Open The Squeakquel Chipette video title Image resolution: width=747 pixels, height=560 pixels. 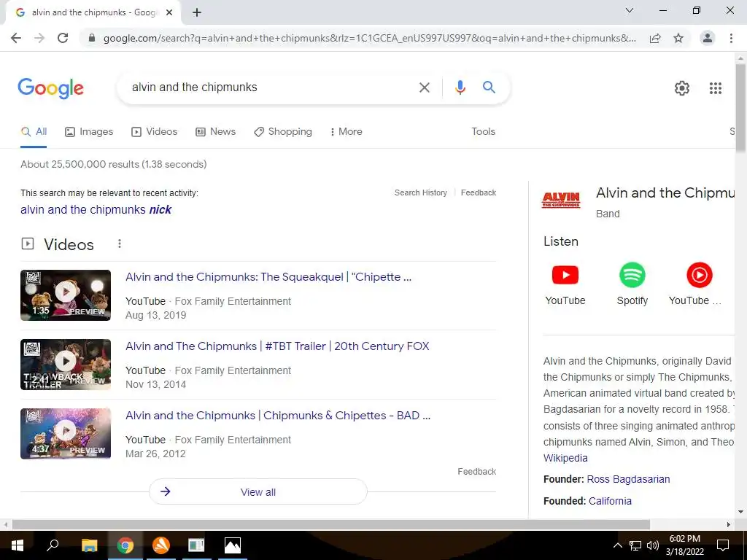point(268,277)
